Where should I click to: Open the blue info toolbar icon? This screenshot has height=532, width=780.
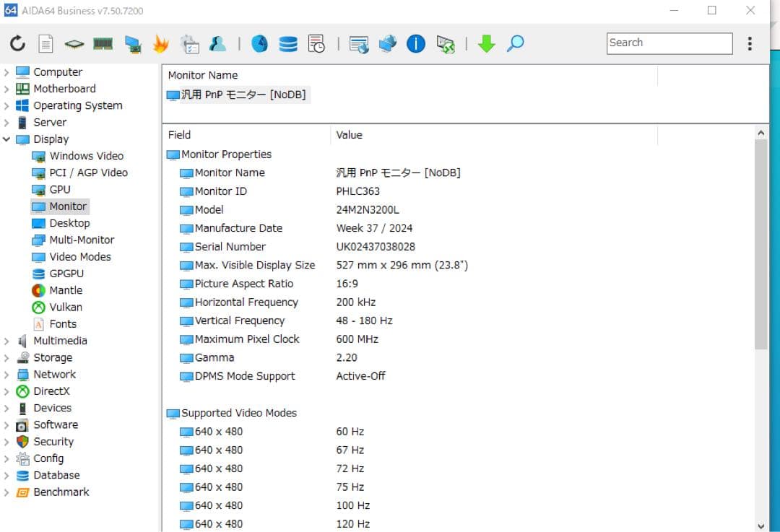pyautogui.click(x=416, y=43)
